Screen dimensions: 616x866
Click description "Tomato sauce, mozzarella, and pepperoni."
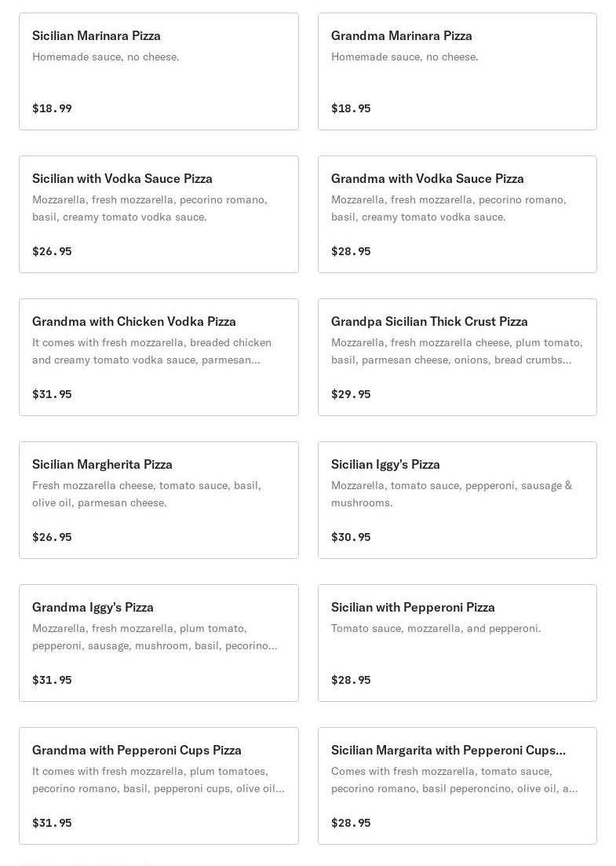click(436, 628)
